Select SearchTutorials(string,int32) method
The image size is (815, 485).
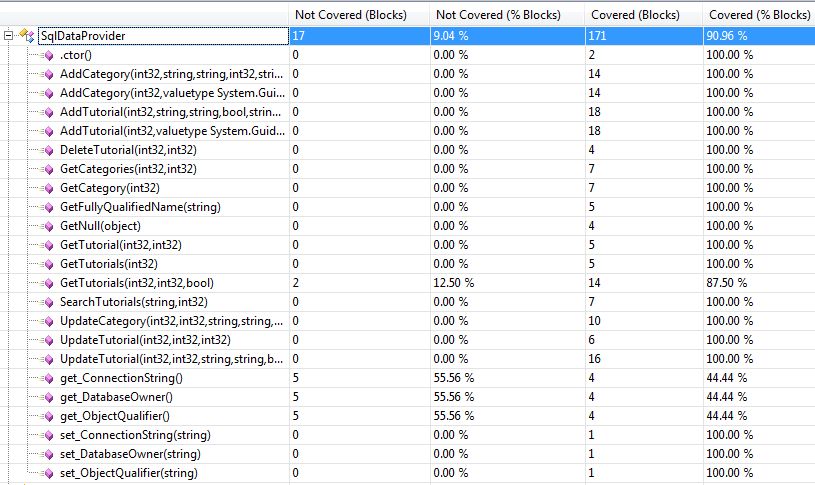point(134,302)
